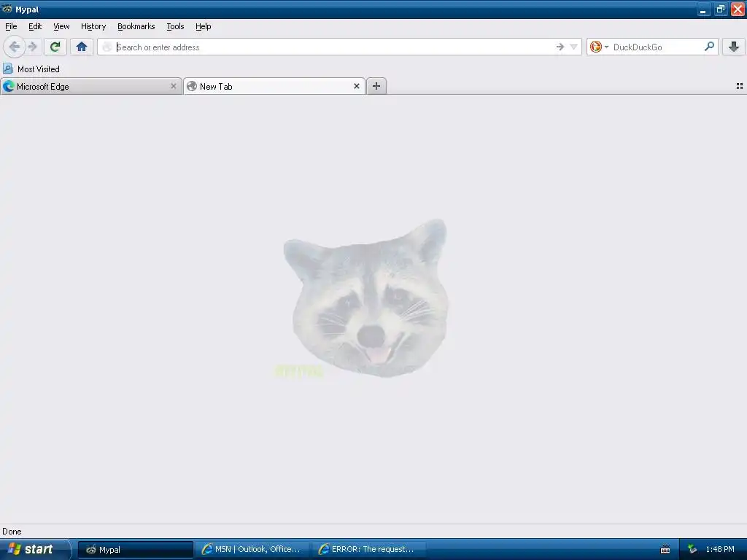Image resolution: width=747 pixels, height=560 pixels.
Task: Open the History menu
Action: pyautogui.click(x=93, y=26)
